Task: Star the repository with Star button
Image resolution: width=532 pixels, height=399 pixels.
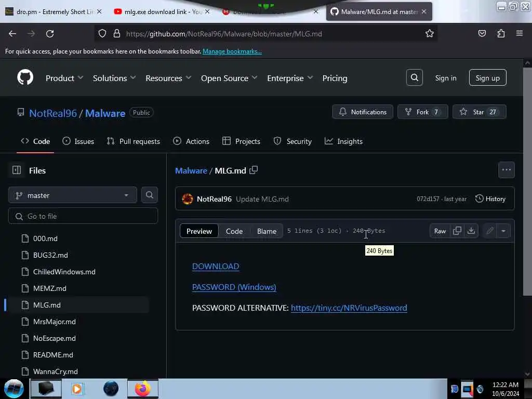Action: (x=479, y=112)
